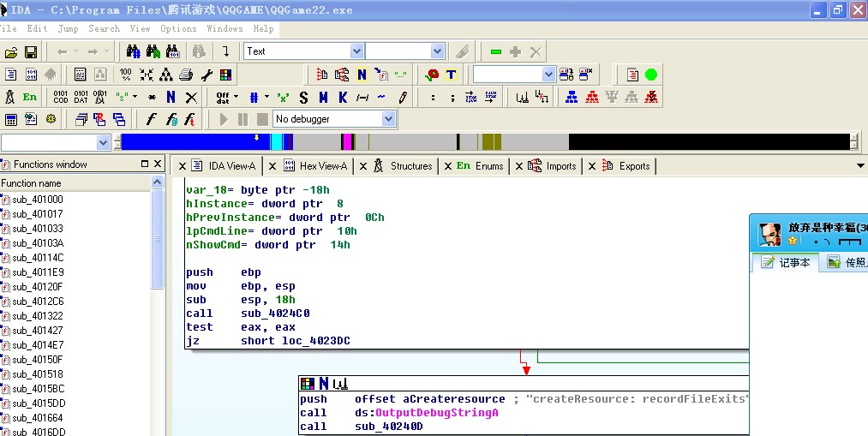Open the Edit menu
The width and height of the screenshot is (868, 436).
tap(37, 29)
